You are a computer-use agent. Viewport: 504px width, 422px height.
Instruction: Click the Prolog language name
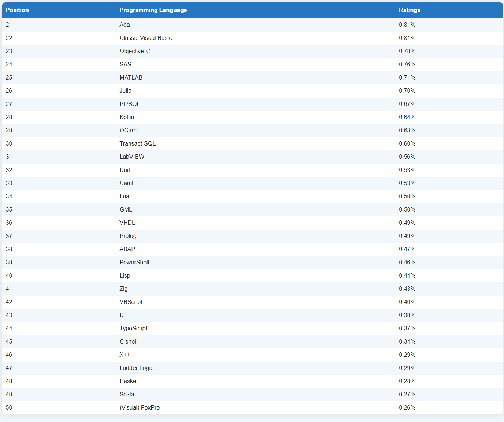[128, 236]
